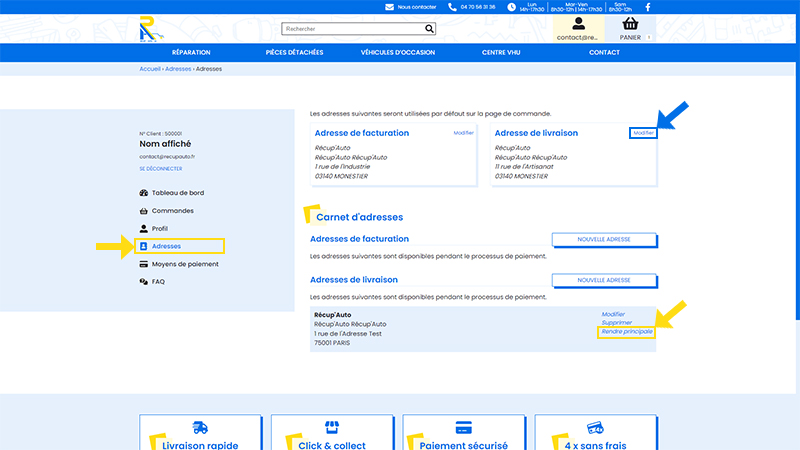Modify the Adresse de facturation
The image size is (800, 450).
(463, 133)
